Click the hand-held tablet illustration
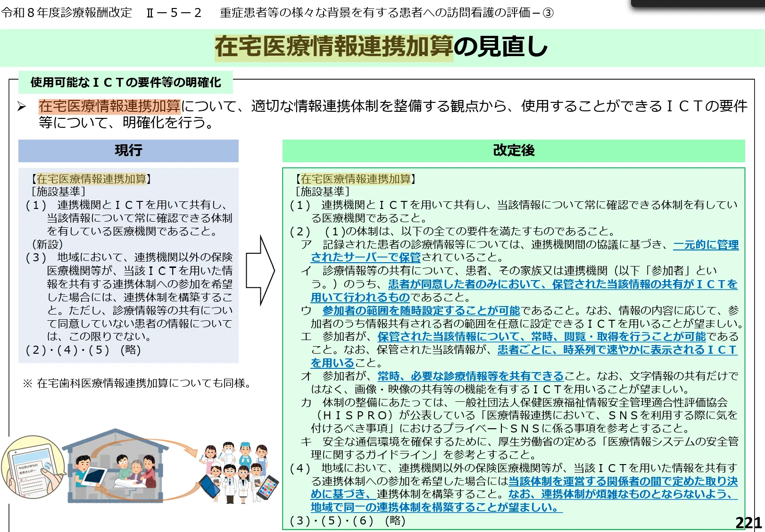This screenshot has height=532, width=765. pyautogui.click(x=32, y=466)
